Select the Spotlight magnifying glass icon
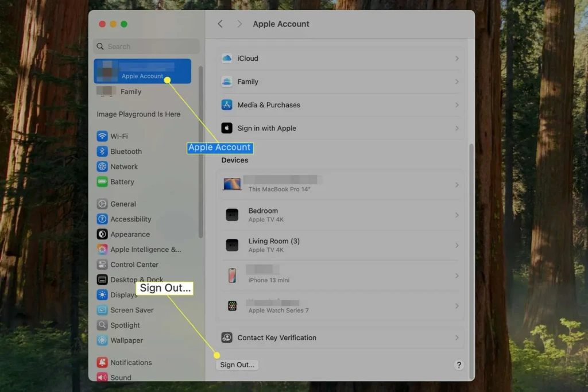The height and width of the screenshot is (392, 588). click(102, 325)
